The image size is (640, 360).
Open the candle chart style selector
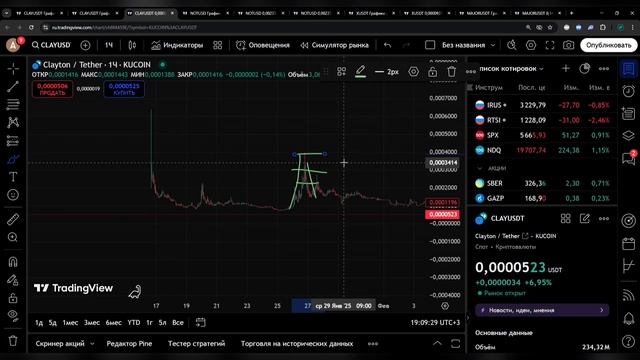point(132,45)
